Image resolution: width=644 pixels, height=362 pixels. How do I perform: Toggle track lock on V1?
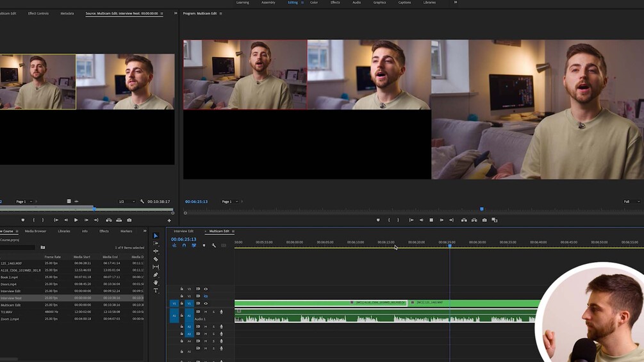[x=182, y=303]
